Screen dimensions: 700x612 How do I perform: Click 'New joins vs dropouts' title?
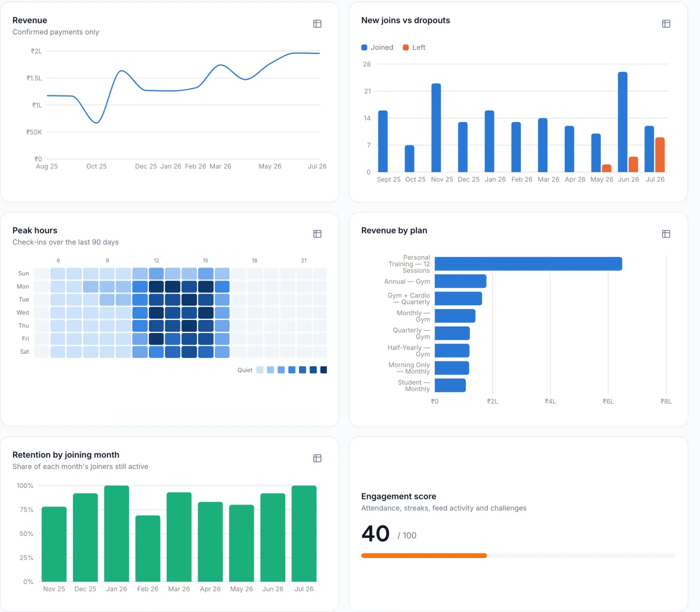(405, 20)
